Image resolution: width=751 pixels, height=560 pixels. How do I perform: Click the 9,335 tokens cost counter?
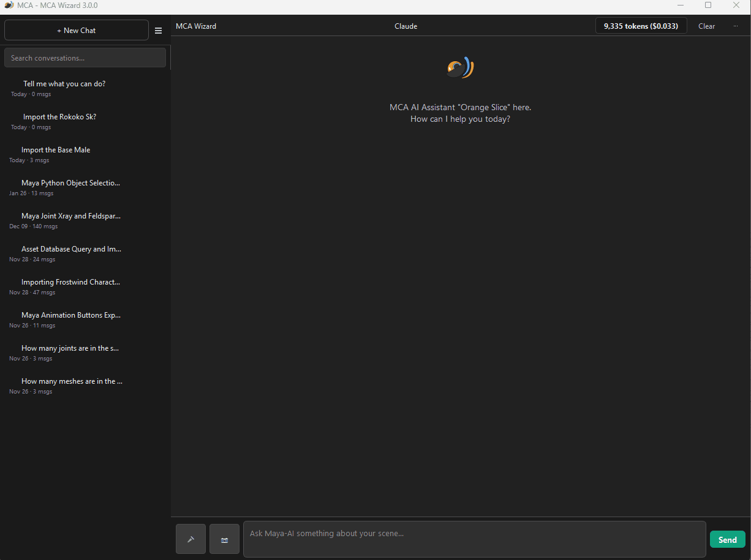(641, 26)
